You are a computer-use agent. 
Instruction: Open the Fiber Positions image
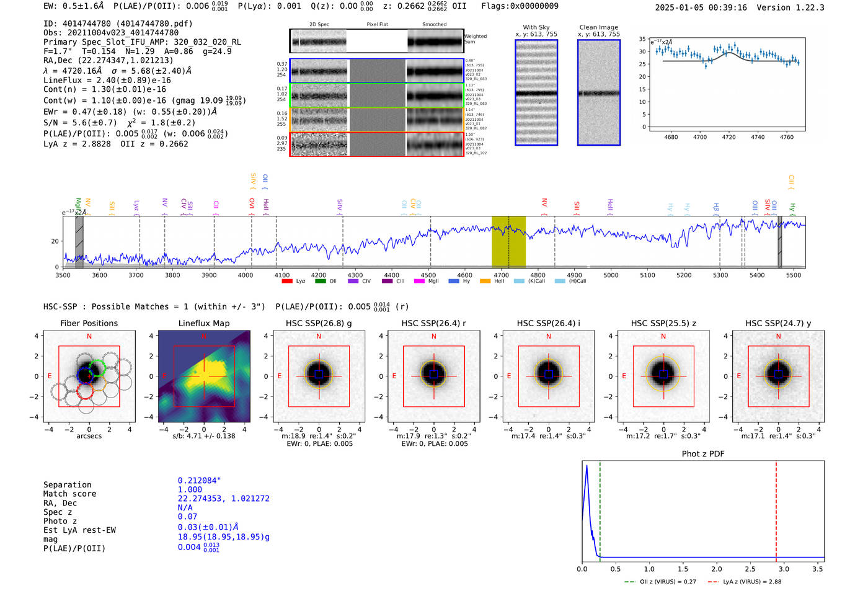(x=89, y=376)
